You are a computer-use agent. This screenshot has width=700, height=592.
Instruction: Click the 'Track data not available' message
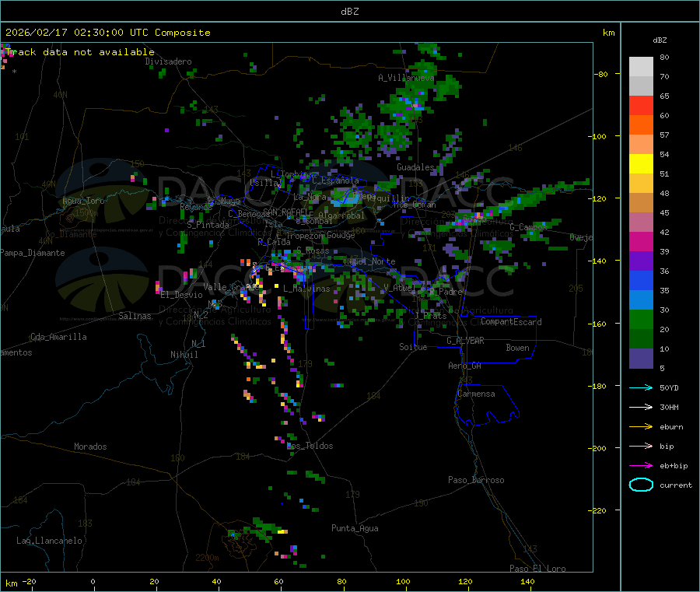80,52
